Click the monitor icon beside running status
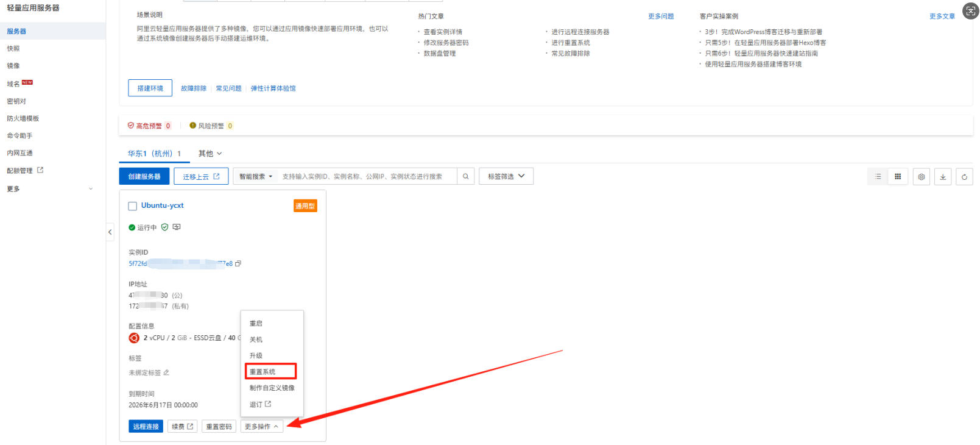 177,227
